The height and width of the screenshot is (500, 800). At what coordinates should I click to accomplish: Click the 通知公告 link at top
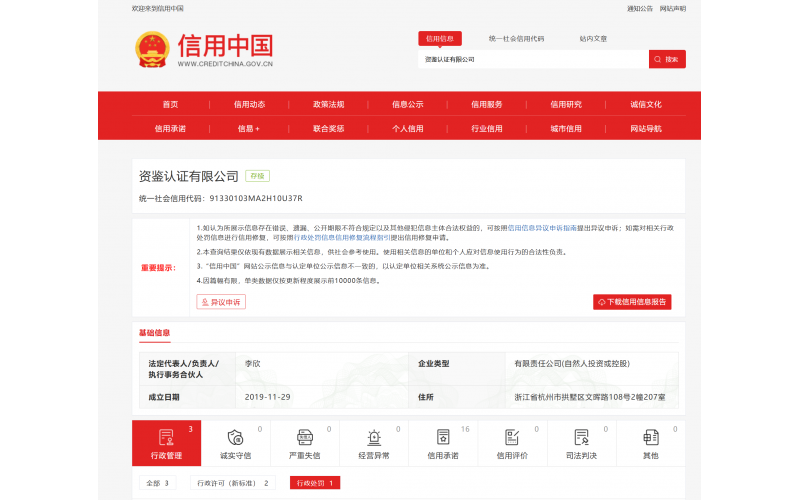point(640,9)
